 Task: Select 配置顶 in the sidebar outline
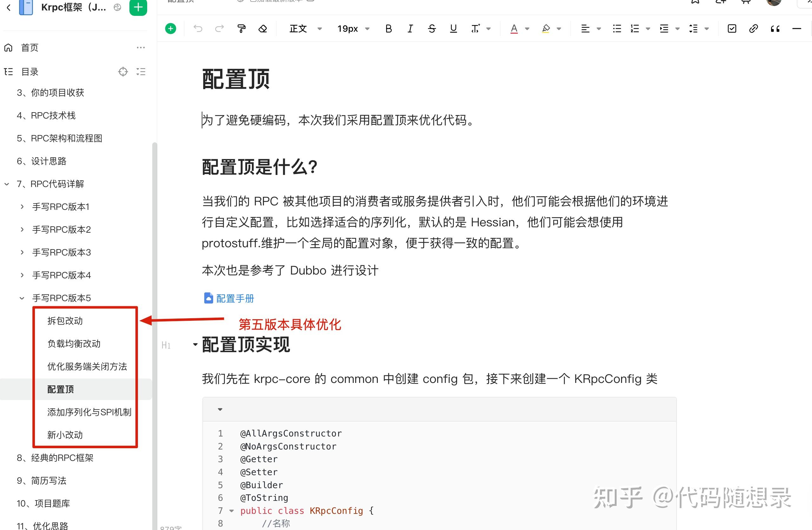click(60, 389)
